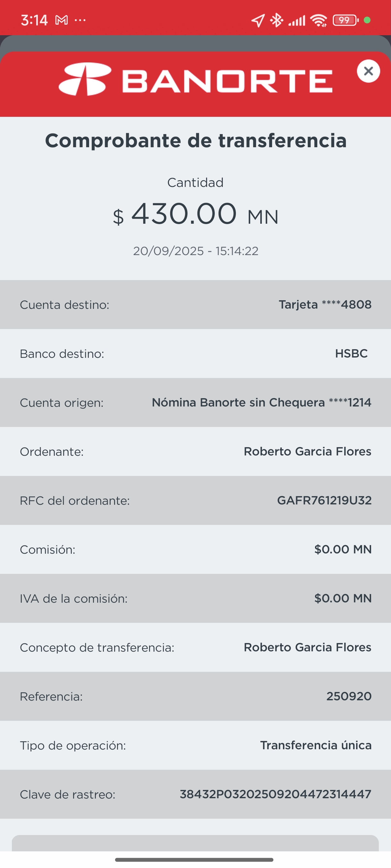Tap the battery level indicator
Screen dimensions: 391x868
point(345,20)
